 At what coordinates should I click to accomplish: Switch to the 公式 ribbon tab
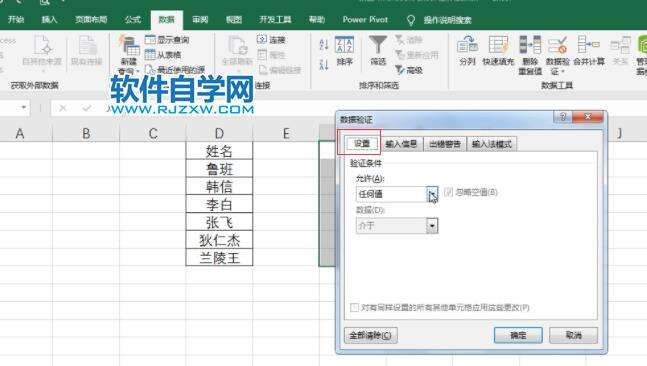[133, 19]
